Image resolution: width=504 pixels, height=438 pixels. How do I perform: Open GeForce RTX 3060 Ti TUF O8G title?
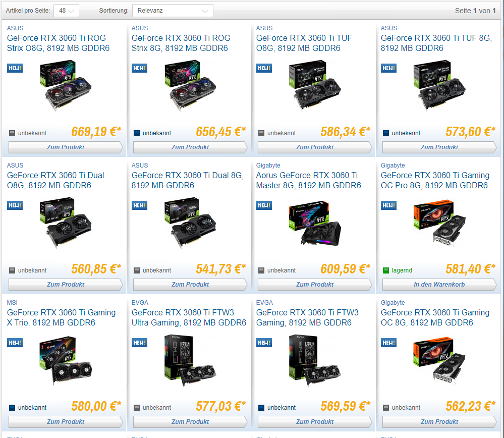click(x=304, y=43)
